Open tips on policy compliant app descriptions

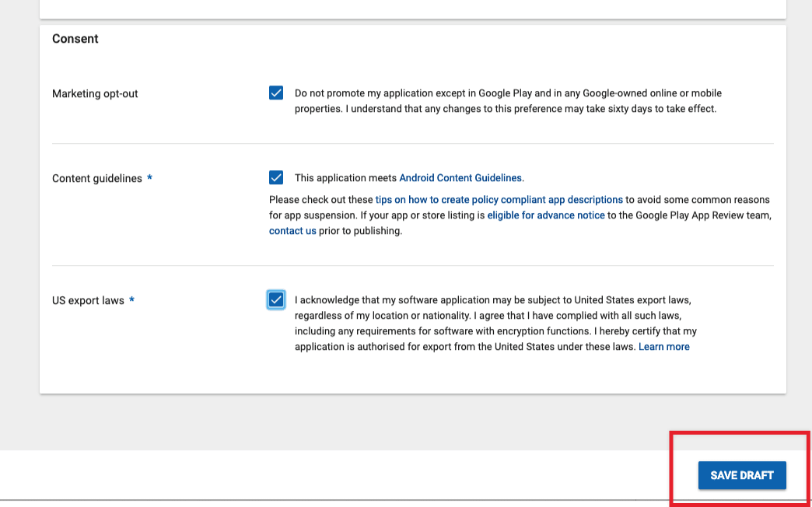[499, 199]
